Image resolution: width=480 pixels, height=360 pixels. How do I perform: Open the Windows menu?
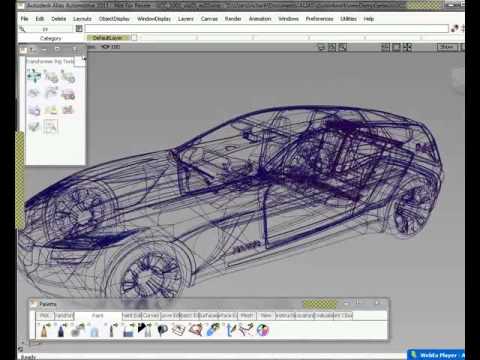point(288,19)
